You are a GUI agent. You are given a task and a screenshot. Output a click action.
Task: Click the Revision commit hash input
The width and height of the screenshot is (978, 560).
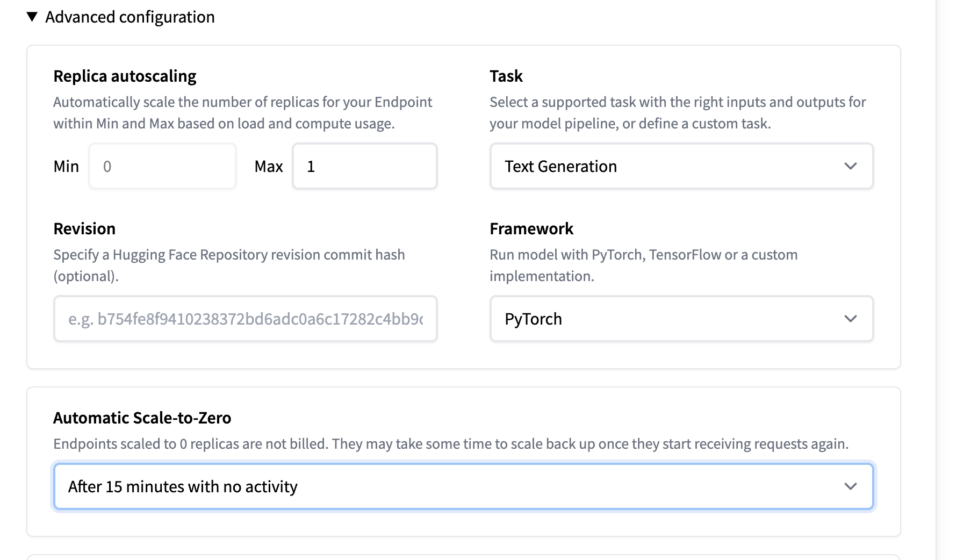pyautogui.click(x=245, y=319)
